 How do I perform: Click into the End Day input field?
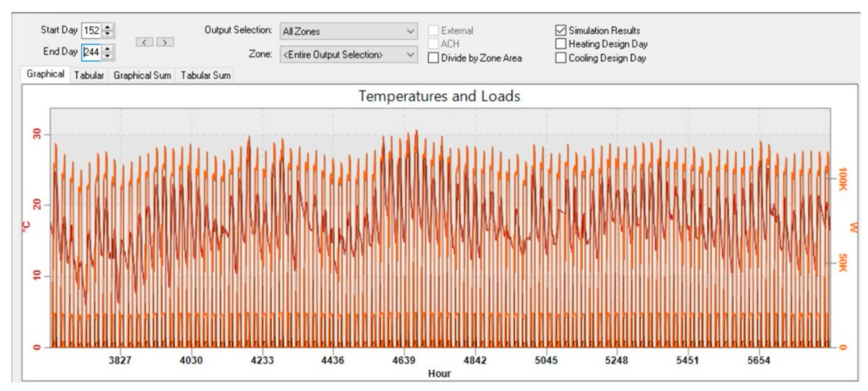[91, 52]
